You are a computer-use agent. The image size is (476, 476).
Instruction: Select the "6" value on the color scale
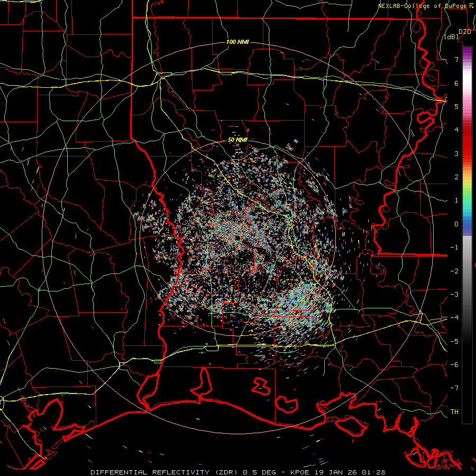pos(456,83)
